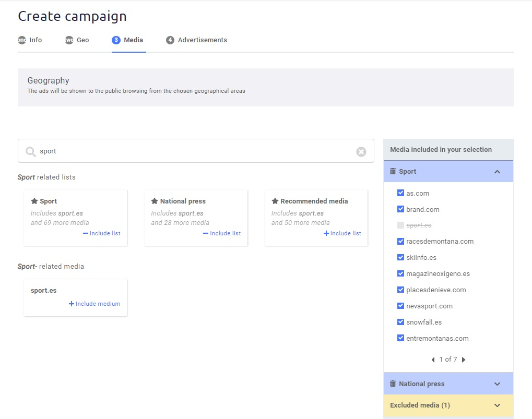Screen dimensions: 532x419
Task: Delete the Sport list via trash icon
Action: (x=393, y=171)
